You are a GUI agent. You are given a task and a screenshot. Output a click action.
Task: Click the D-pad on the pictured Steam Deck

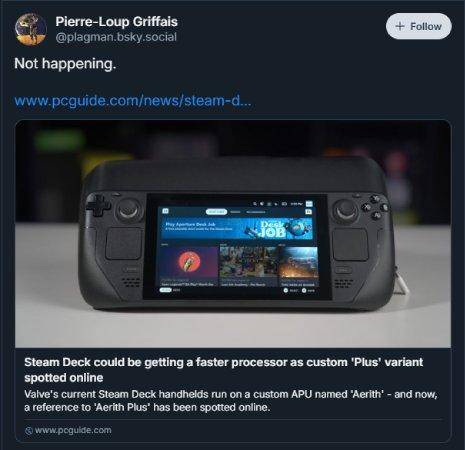pyautogui.click(x=98, y=206)
